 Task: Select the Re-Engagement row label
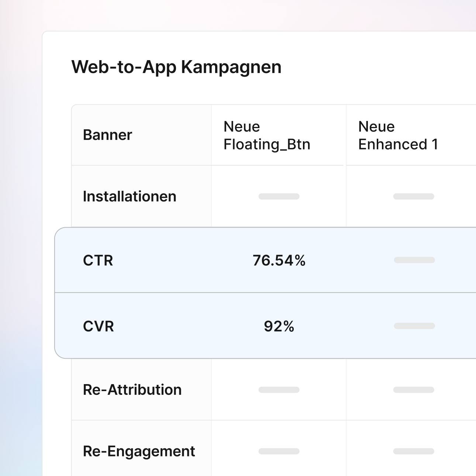139,451
